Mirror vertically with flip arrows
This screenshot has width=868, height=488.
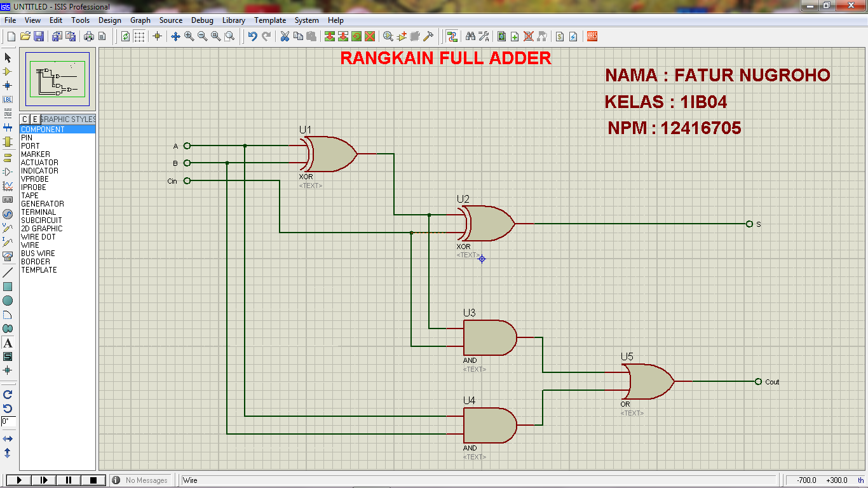click(x=8, y=452)
